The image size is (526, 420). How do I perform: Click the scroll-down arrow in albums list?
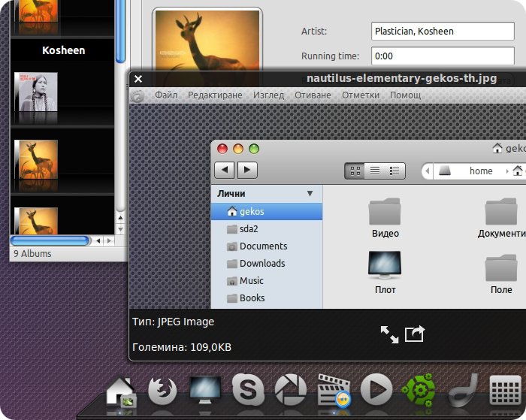coord(120,229)
